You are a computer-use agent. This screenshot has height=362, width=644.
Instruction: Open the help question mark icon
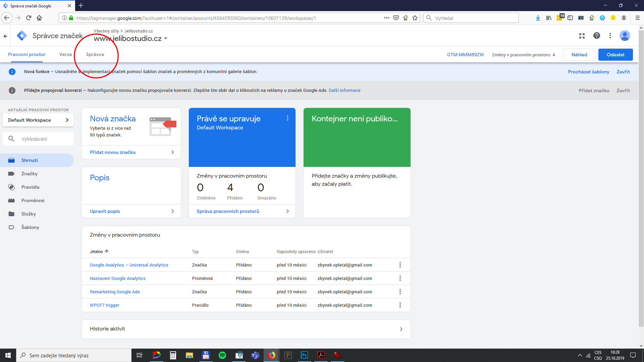(597, 36)
